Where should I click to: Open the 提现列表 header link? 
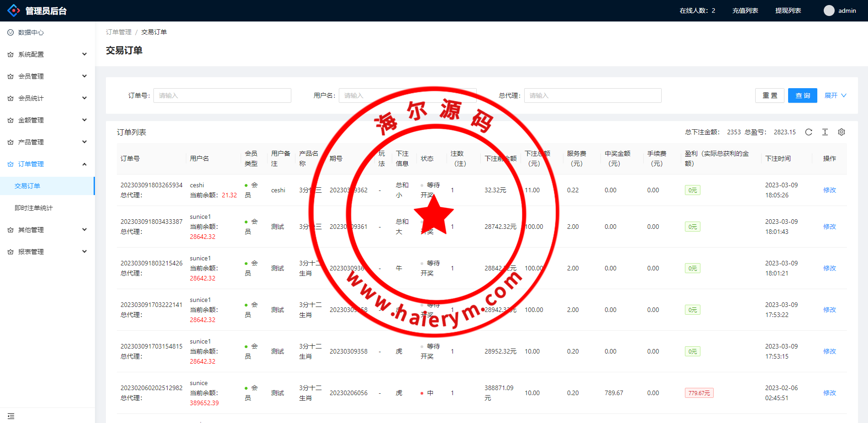coord(788,11)
